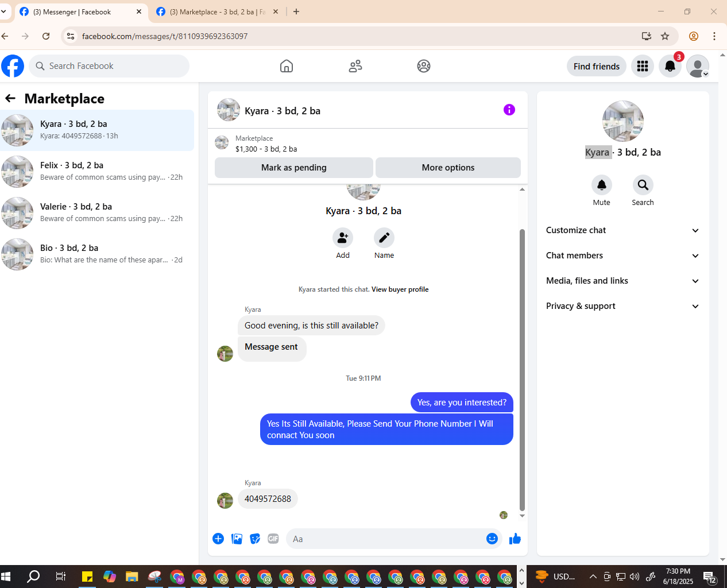Open Windows taskbar search
The image size is (727, 588).
coord(33,577)
